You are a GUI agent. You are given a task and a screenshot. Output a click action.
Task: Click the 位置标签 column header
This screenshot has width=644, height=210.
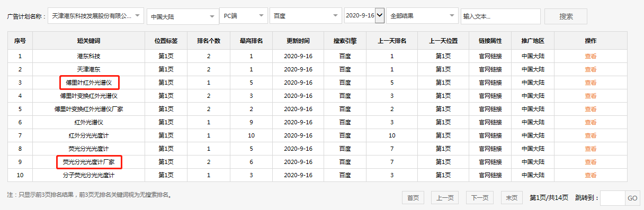(x=166, y=41)
